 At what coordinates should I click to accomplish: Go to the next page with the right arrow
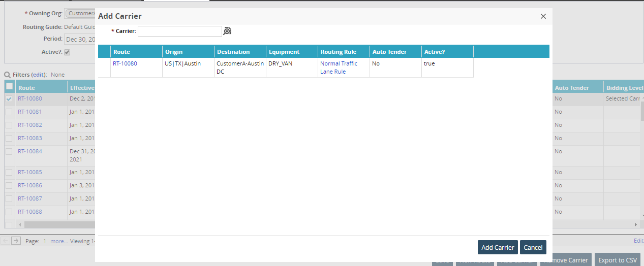click(16, 241)
